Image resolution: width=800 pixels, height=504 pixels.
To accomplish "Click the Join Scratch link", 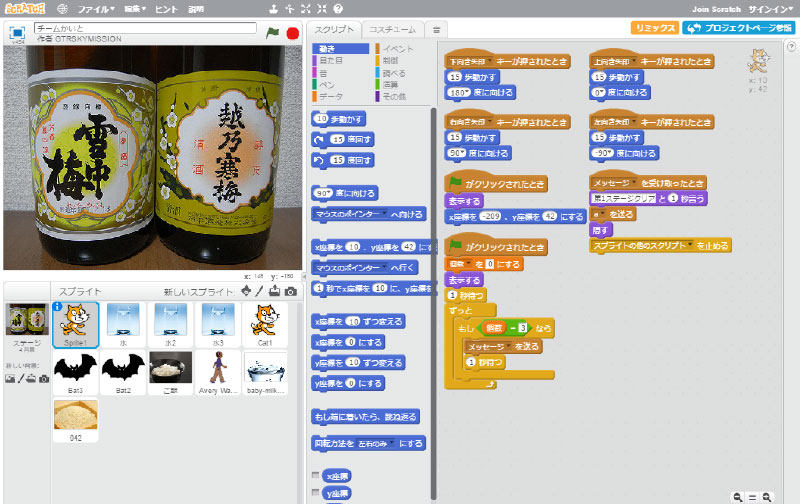I will click(716, 9).
